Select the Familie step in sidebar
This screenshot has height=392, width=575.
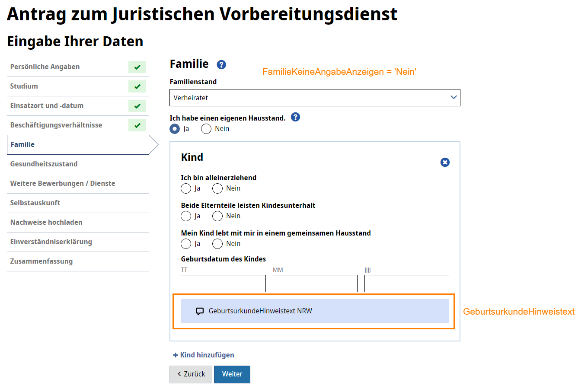click(x=82, y=145)
